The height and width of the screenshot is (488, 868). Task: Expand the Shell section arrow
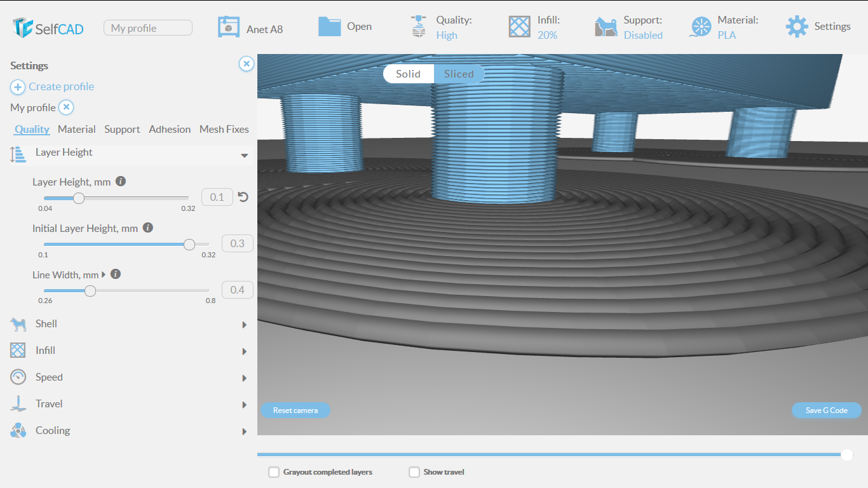(244, 325)
